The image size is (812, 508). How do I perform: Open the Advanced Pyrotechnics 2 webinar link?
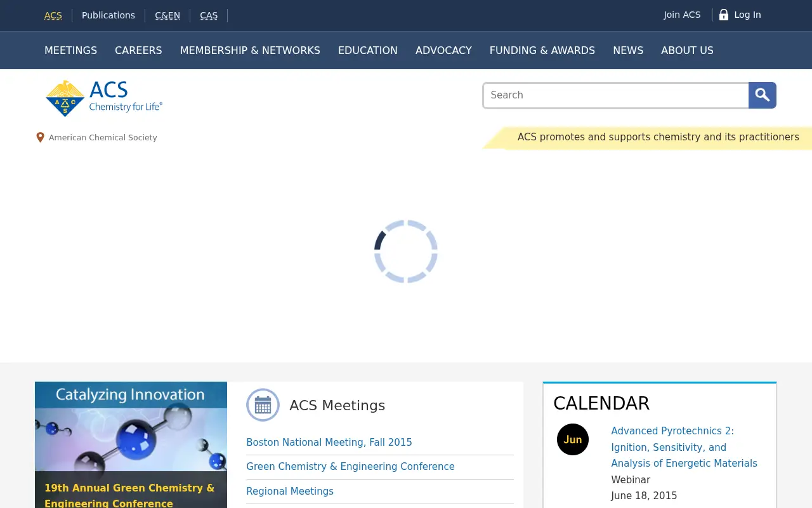pyautogui.click(x=684, y=447)
